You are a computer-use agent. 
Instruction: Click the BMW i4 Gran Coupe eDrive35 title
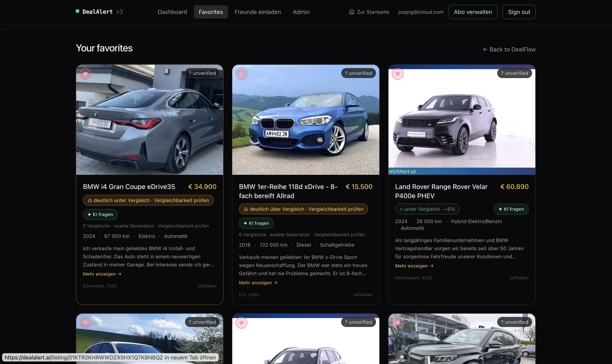point(129,187)
